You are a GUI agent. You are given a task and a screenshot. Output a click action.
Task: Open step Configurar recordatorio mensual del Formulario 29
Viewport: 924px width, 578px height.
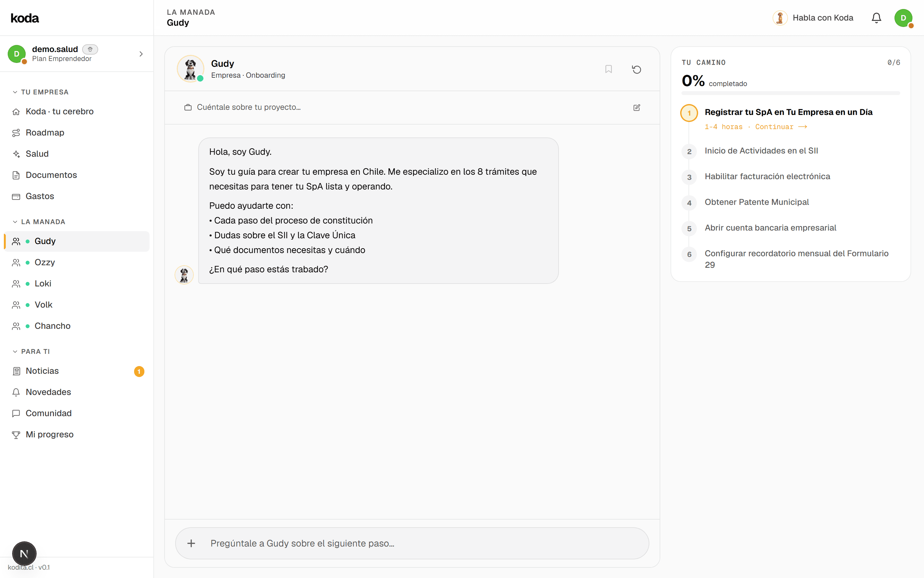[797, 259]
